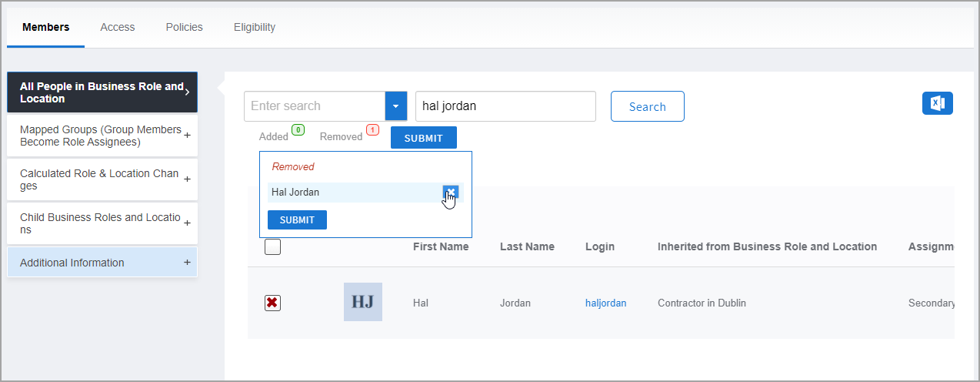Viewport: 980px width, 382px height.
Task: Remove Hal Jordan from the Removed list
Action: click(x=451, y=192)
